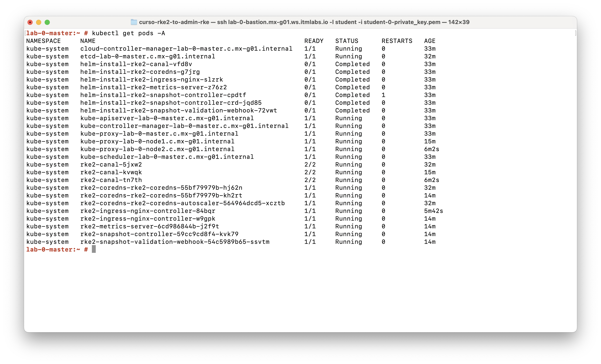Viewport: 601px width, 364px height.
Task: Click restart count 1 of snapshot-controller-cpdtf
Action: pyautogui.click(x=383, y=95)
